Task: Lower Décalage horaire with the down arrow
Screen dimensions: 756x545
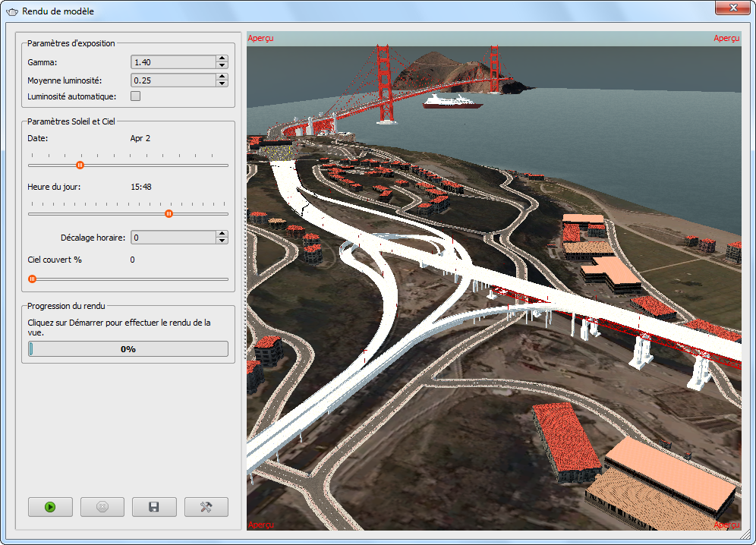Action: (222, 241)
